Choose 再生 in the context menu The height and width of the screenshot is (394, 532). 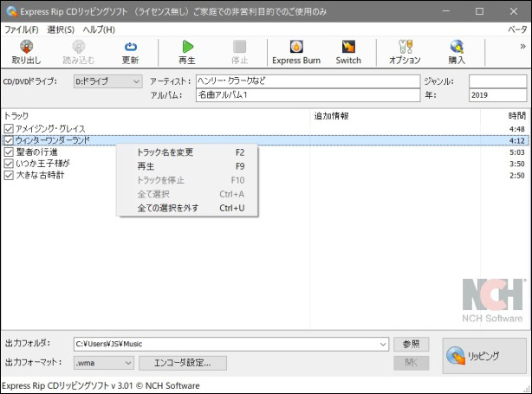(187, 166)
